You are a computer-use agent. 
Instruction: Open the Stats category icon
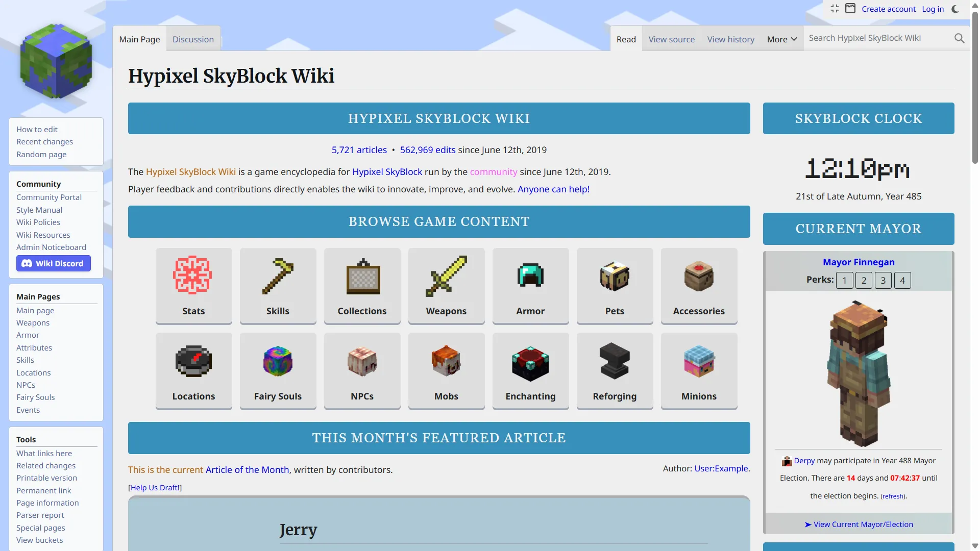click(x=193, y=275)
